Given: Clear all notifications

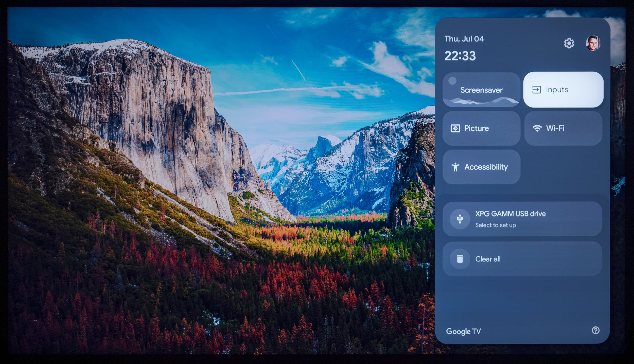Looking at the screenshot, I should (x=522, y=259).
